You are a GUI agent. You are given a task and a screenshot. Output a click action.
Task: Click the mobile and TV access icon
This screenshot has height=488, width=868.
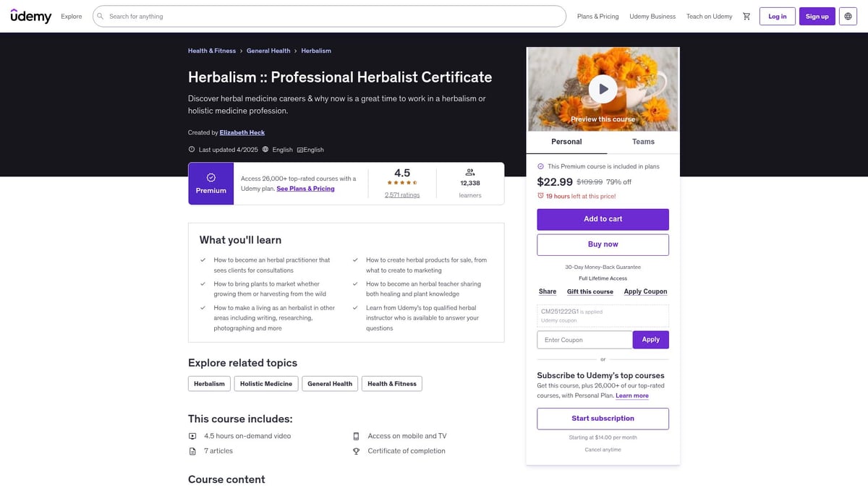tap(355, 436)
